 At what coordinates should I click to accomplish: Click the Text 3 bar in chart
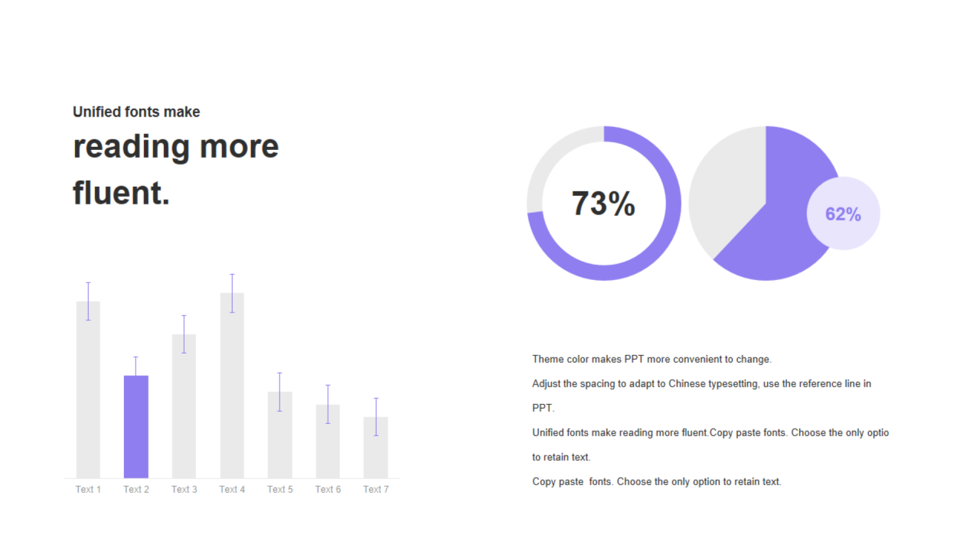coord(184,406)
